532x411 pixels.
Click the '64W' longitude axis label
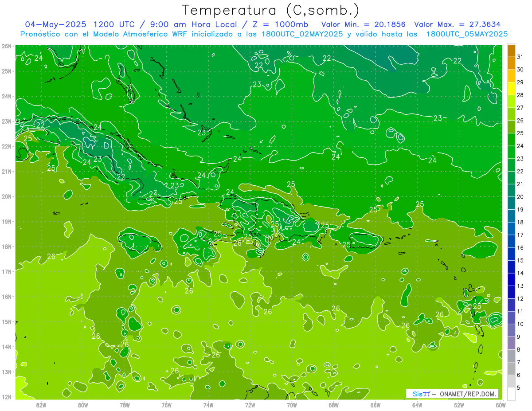417,404
